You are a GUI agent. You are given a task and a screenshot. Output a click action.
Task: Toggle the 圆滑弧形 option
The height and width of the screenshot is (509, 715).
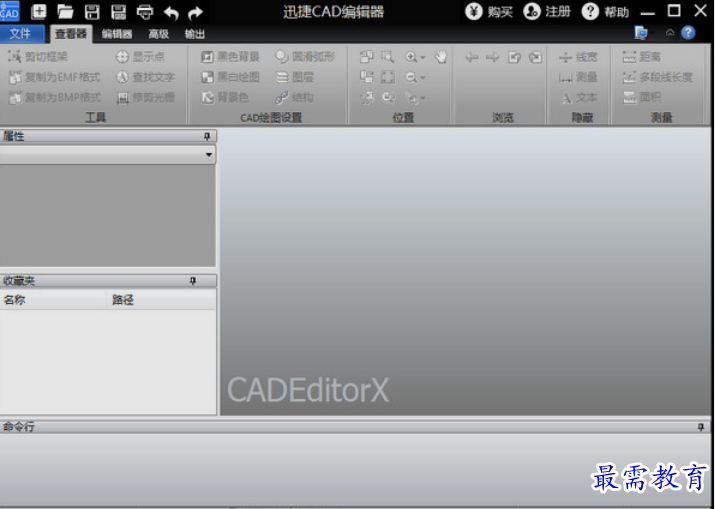305,57
